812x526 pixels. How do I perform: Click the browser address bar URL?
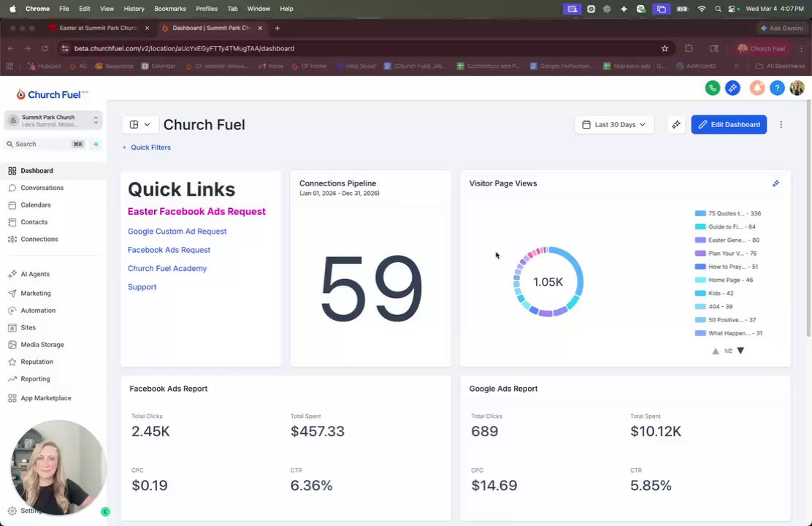184,48
